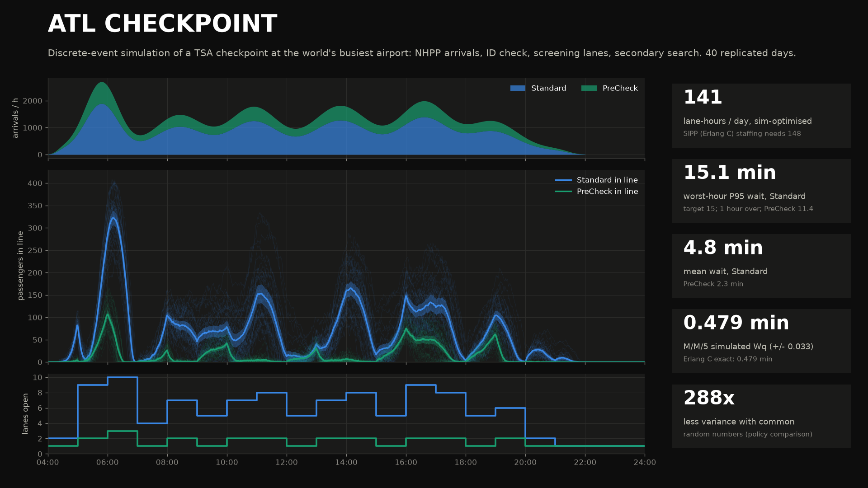Click the 10 tick on lanes axis
Image resolution: width=868 pixels, height=488 pixels.
[x=38, y=377]
